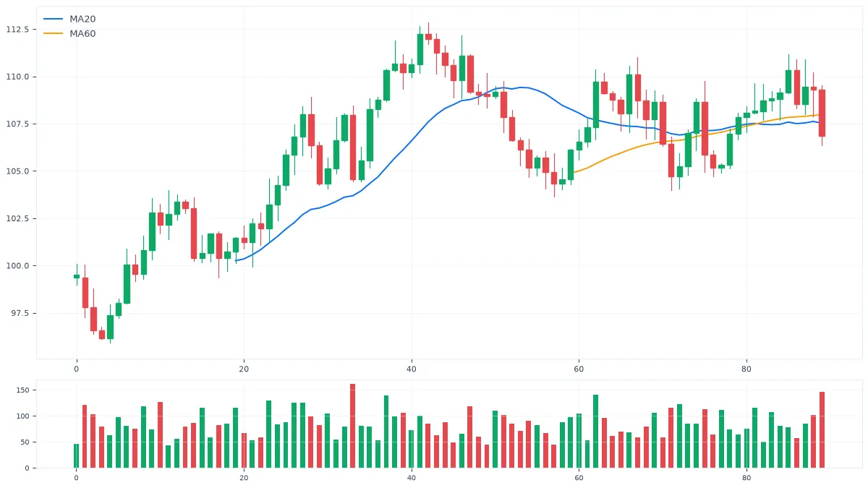
Task: Click the 80 tick label on price chart
Action: click(746, 369)
